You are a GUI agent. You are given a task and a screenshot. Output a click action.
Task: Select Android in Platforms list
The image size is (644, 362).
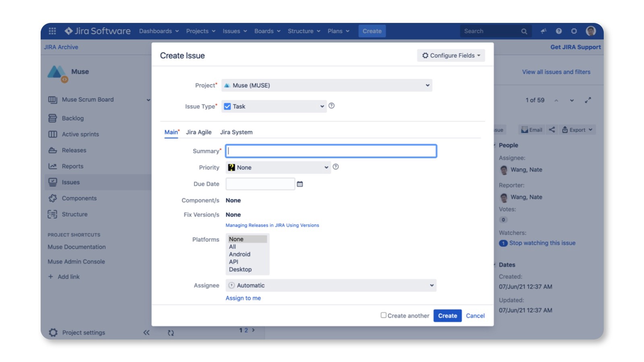point(239,254)
